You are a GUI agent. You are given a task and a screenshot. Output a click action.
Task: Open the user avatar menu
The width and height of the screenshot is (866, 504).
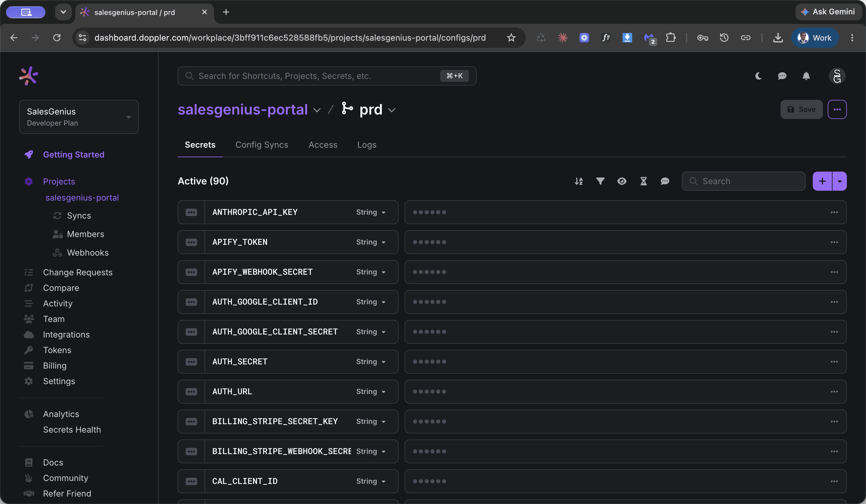[x=837, y=76]
